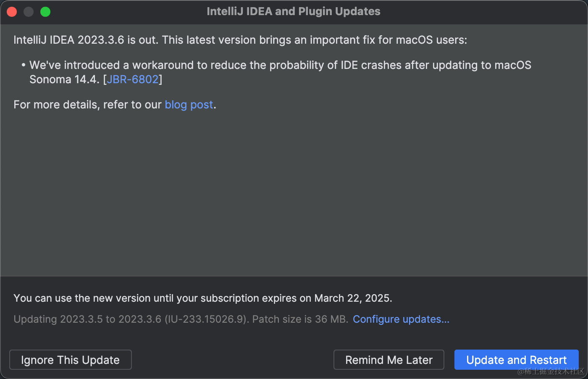
Task: Click Ignore This Update
Action: click(x=70, y=360)
